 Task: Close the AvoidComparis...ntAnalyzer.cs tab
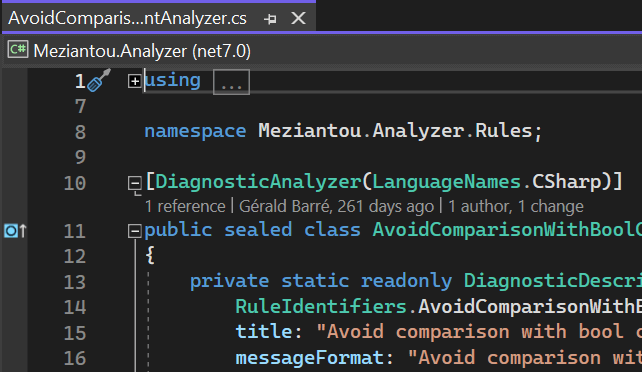coord(298,18)
